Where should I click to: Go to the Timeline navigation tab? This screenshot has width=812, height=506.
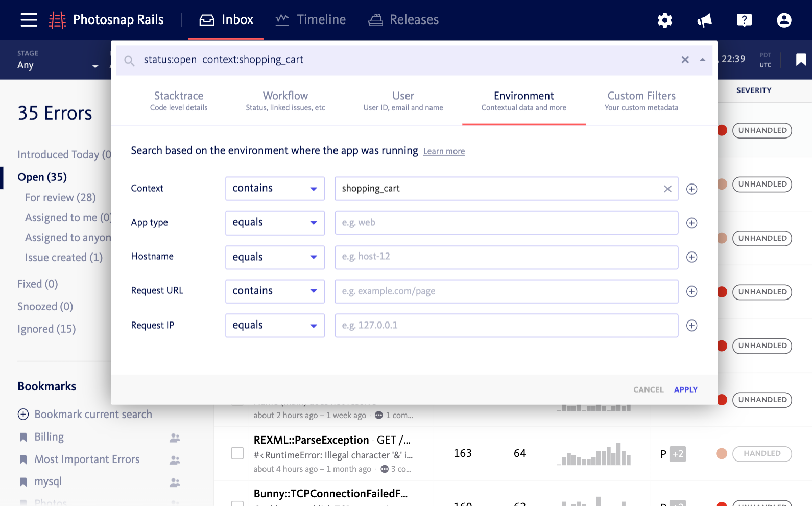click(x=311, y=20)
